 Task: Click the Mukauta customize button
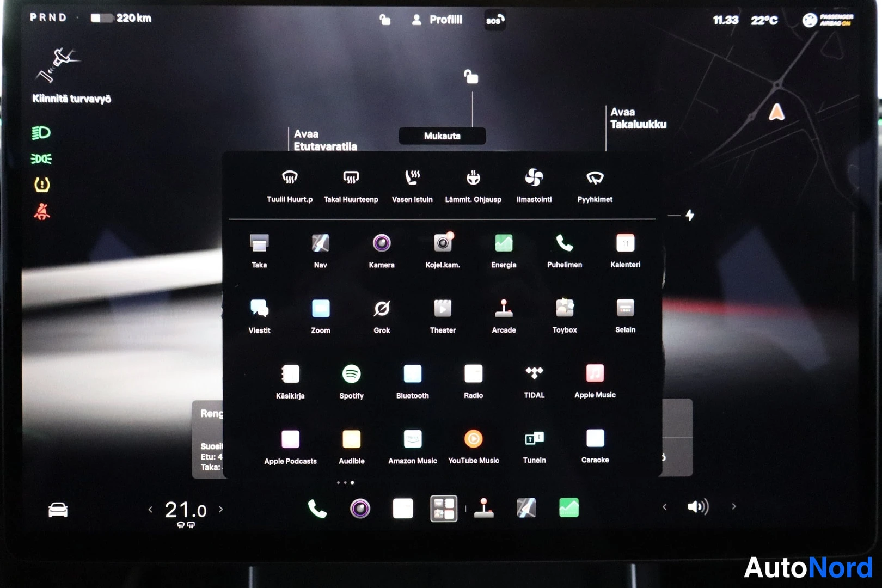click(442, 136)
